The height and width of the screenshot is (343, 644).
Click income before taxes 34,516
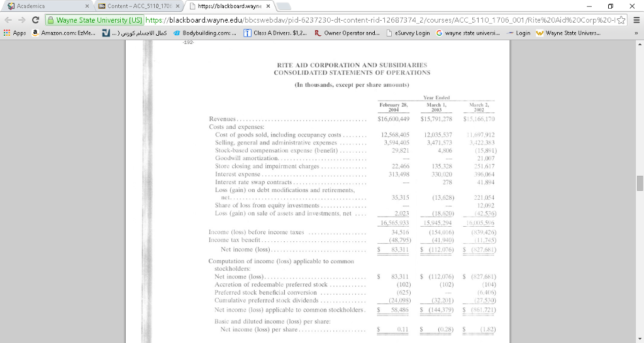(x=400, y=232)
